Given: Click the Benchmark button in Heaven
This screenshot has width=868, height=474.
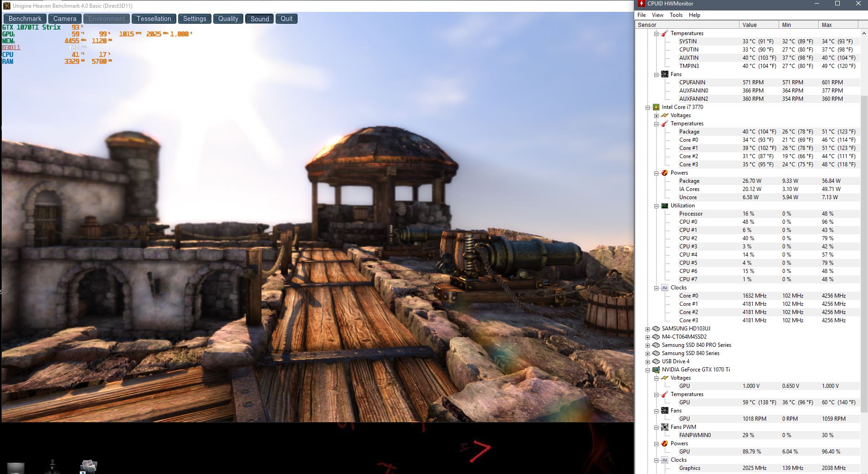Looking at the screenshot, I should coord(25,19).
